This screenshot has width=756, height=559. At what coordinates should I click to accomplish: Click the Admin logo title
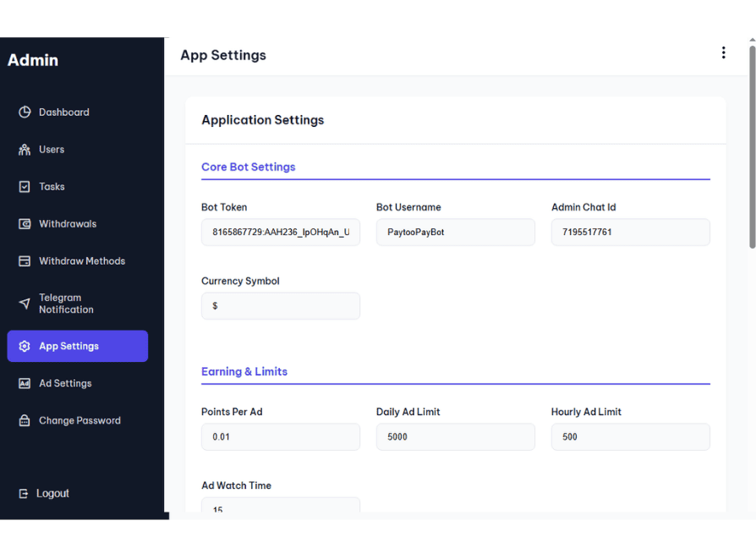(33, 60)
